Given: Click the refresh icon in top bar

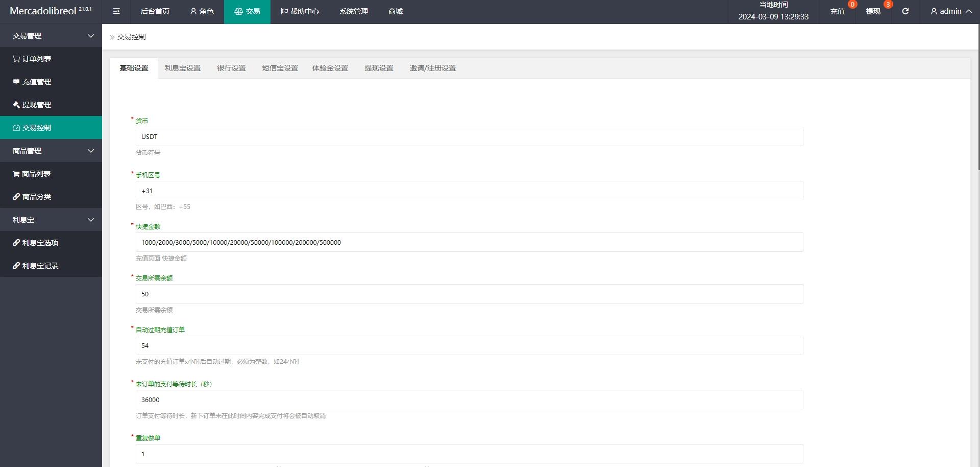Looking at the screenshot, I should [905, 11].
